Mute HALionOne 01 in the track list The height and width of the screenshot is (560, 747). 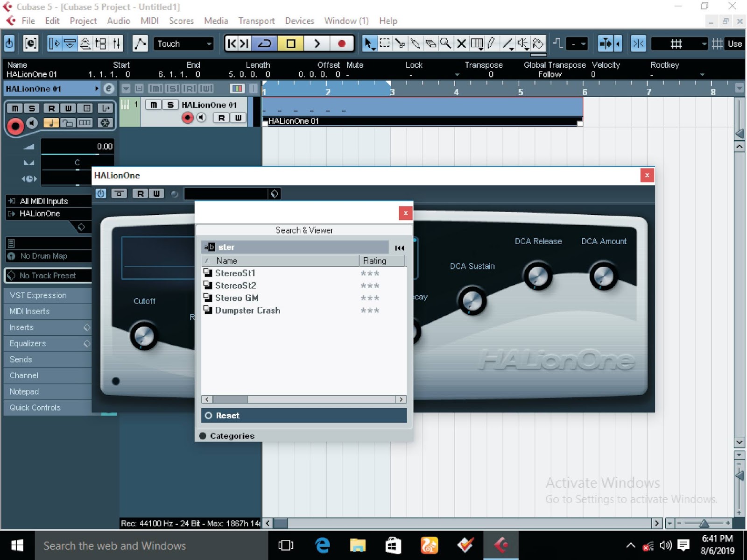[x=154, y=105]
